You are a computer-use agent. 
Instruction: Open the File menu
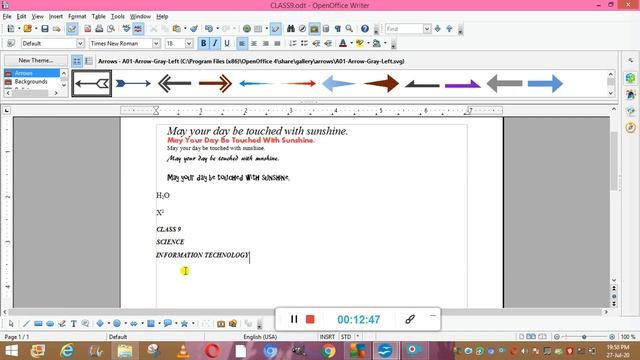[7, 16]
